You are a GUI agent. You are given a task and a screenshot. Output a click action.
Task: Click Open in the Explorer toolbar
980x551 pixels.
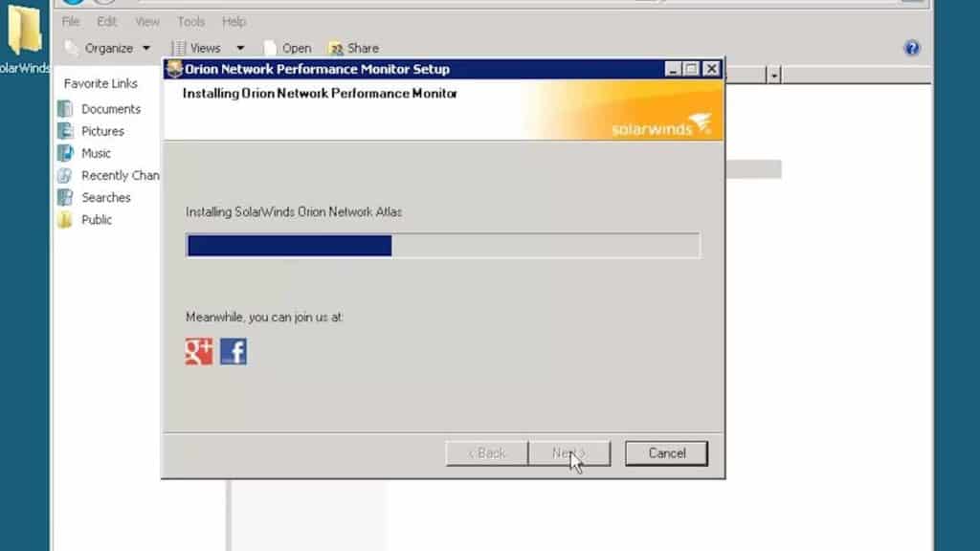(297, 48)
